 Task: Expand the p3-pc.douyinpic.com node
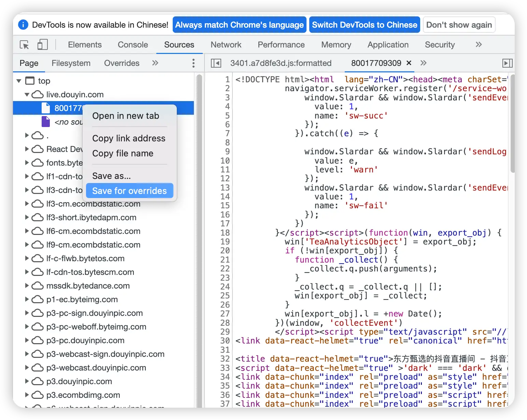(x=27, y=340)
